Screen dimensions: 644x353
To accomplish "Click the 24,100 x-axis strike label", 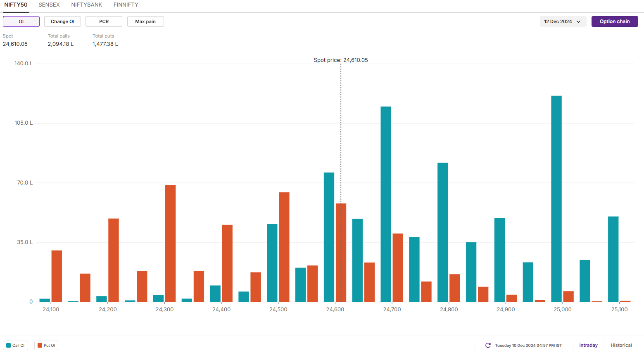I will 51,309.
